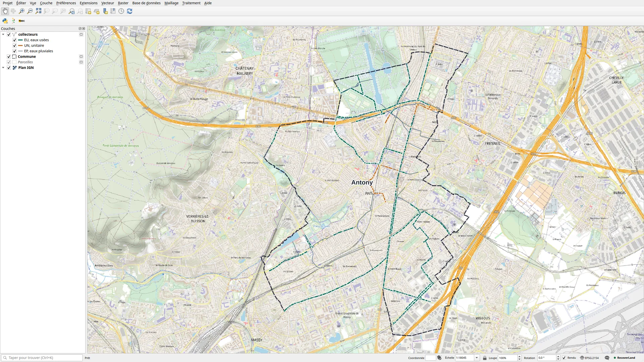Refresh the map canvas
The image size is (644, 362).
coord(129,11)
